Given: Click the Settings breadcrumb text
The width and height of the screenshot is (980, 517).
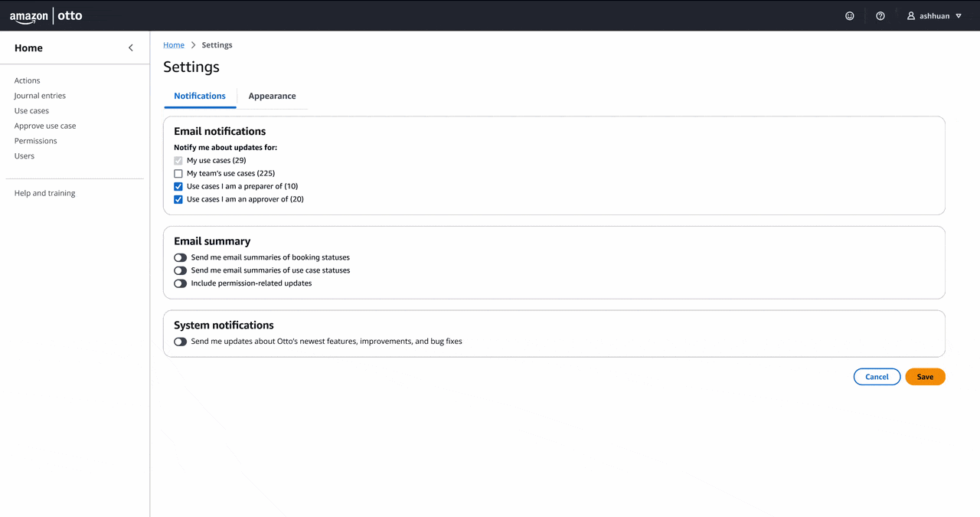Looking at the screenshot, I should point(217,45).
